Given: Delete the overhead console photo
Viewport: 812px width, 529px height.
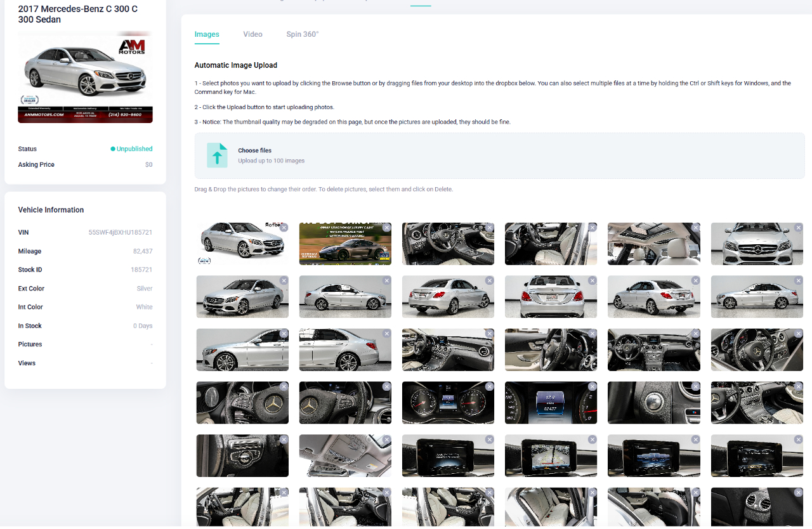Looking at the screenshot, I should pyautogui.click(x=387, y=440).
